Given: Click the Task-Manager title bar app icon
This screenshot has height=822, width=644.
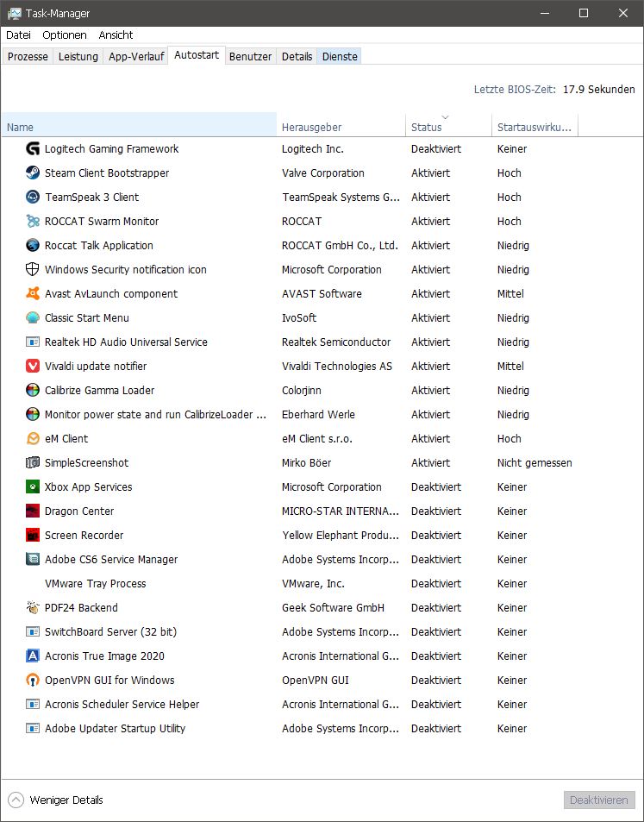Looking at the screenshot, I should point(14,14).
